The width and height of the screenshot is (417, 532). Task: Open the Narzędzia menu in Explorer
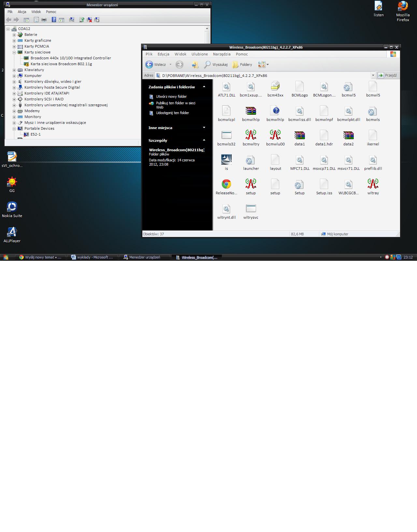pos(222,54)
